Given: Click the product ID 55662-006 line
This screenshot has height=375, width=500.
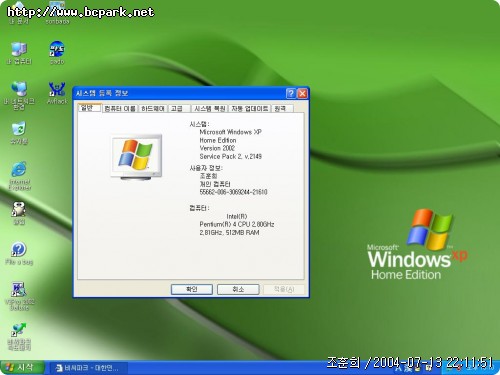Looking at the screenshot, I should click(233, 192).
